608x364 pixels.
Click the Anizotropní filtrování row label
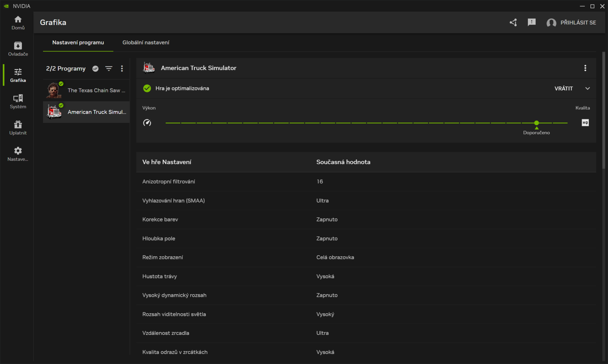point(169,181)
